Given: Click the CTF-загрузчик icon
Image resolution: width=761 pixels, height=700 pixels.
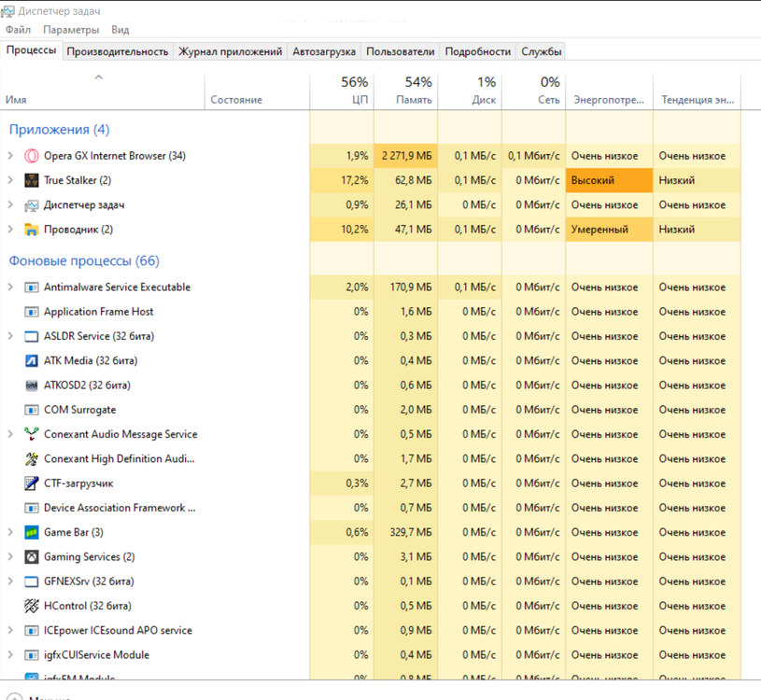Looking at the screenshot, I should click(32, 483).
